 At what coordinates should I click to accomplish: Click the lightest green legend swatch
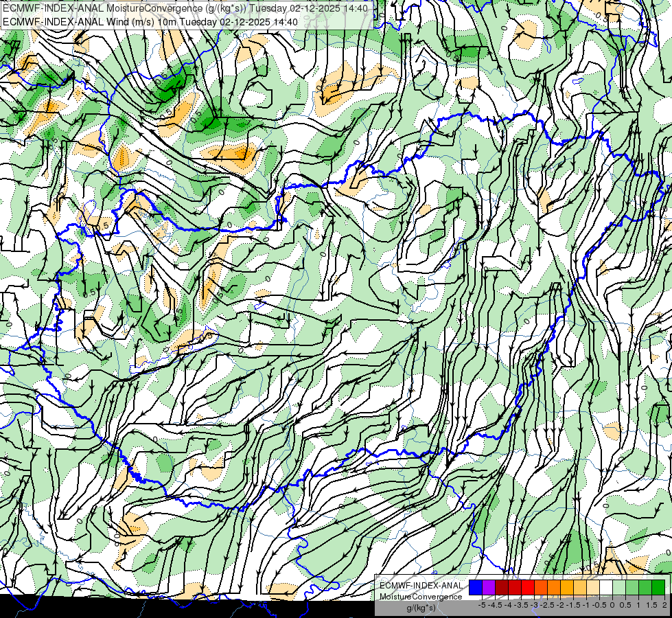(619, 587)
